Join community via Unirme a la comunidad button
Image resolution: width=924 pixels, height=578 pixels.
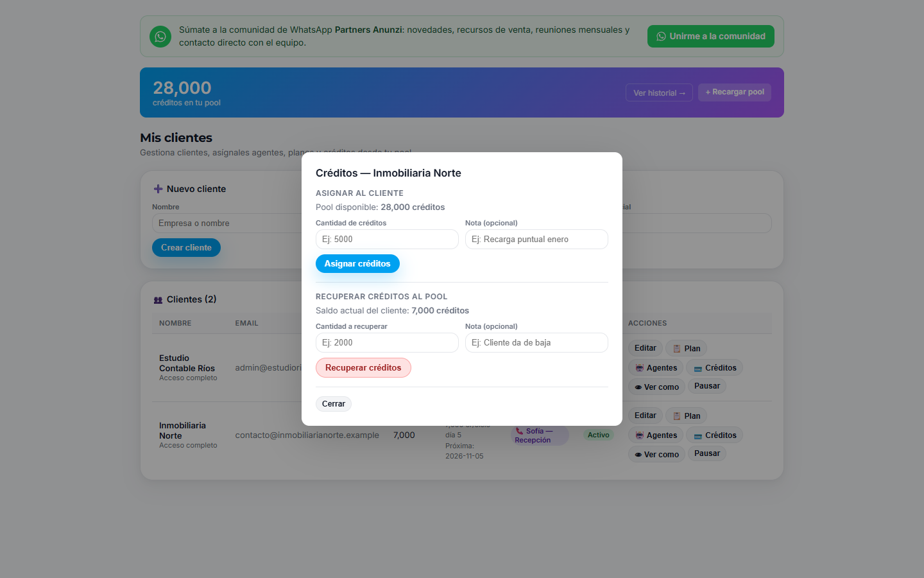tap(710, 37)
